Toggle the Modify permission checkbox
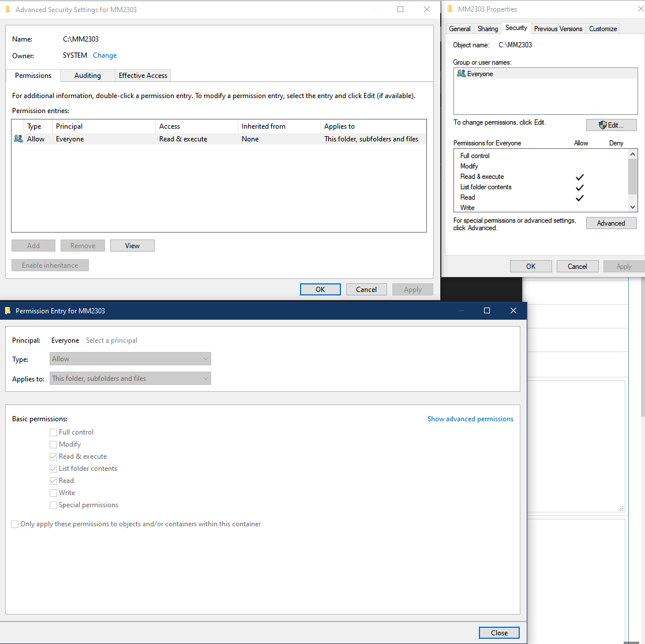 coord(54,444)
